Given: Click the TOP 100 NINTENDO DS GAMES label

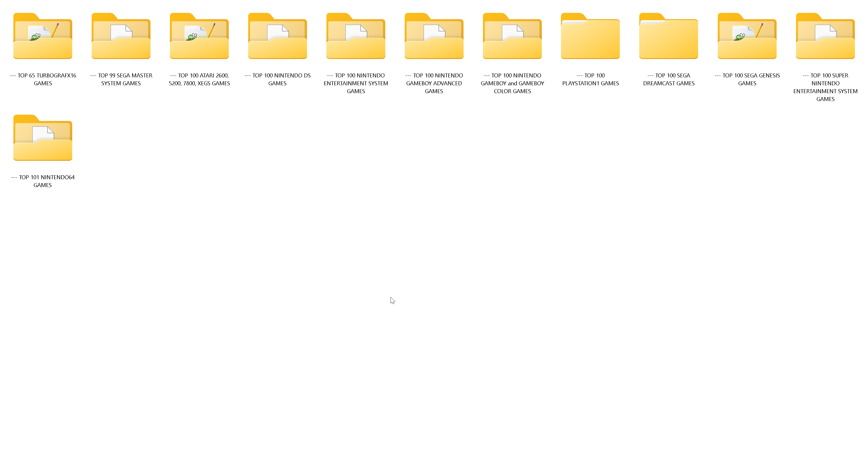Looking at the screenshot, I should click(277, 79).
